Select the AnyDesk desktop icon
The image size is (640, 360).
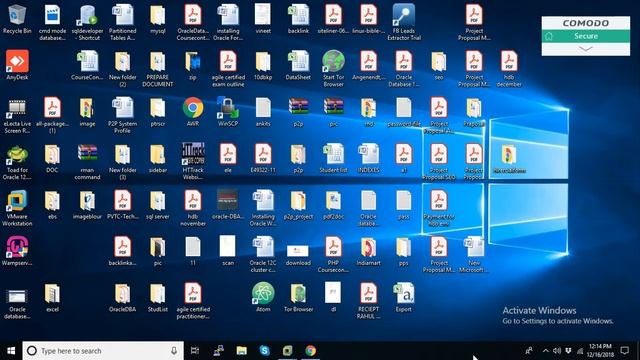click(x=17, y=65)
